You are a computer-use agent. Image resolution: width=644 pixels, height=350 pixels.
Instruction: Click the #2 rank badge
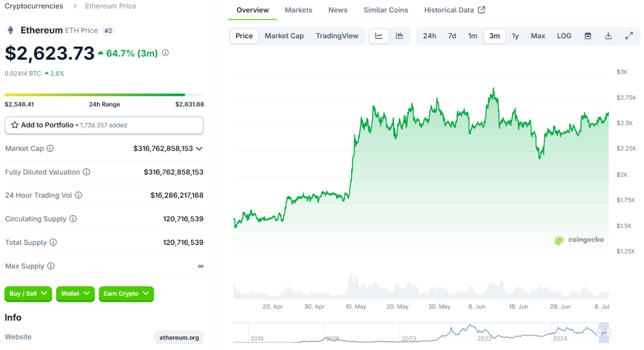(108, 30)
